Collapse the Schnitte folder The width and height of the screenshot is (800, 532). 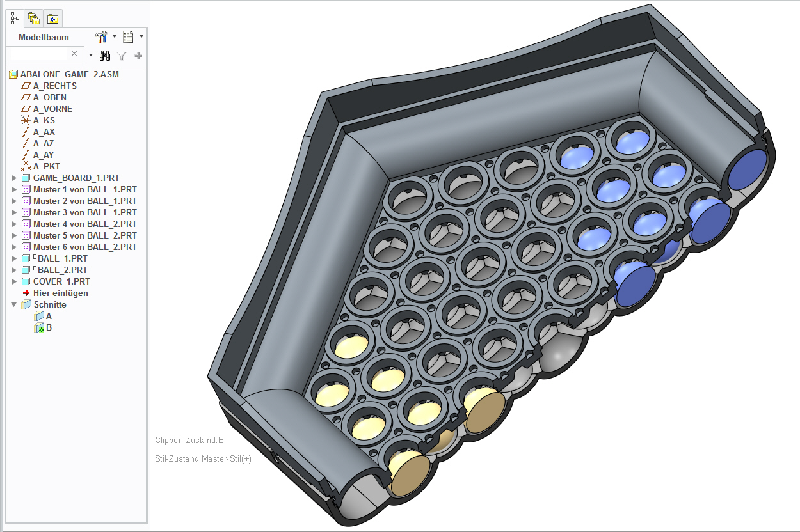(x=14, y=304)
